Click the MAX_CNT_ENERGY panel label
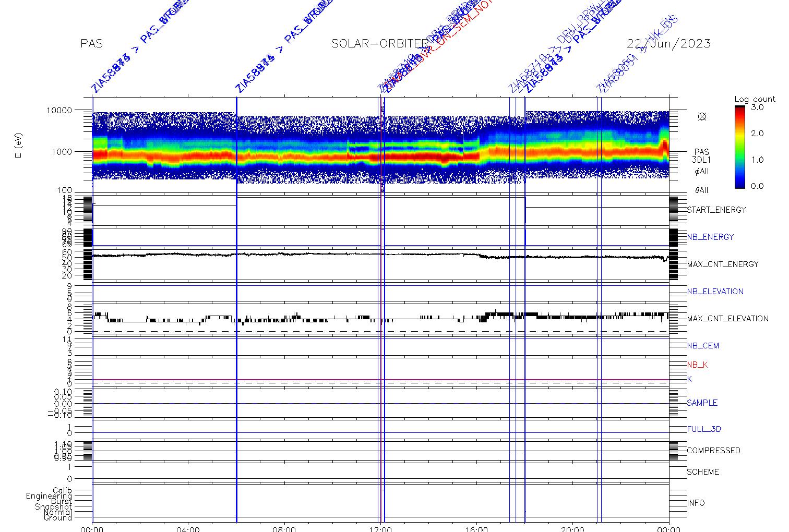Screen dimensions: 789x532 click(x=723, y=264)
